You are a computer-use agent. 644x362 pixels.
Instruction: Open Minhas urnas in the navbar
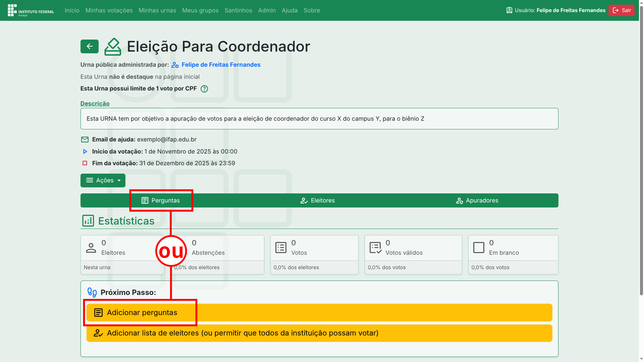(x=157, y=10)
